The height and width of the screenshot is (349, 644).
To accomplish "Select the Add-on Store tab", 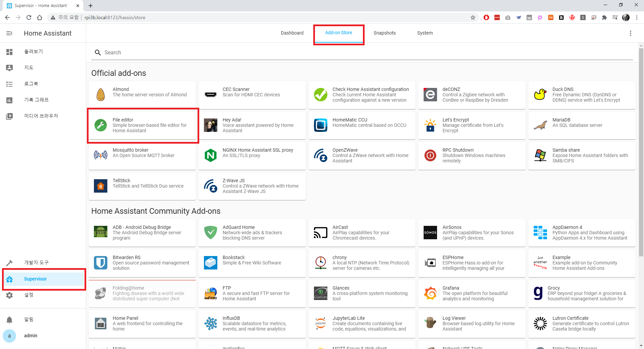I will pos(338,33).
